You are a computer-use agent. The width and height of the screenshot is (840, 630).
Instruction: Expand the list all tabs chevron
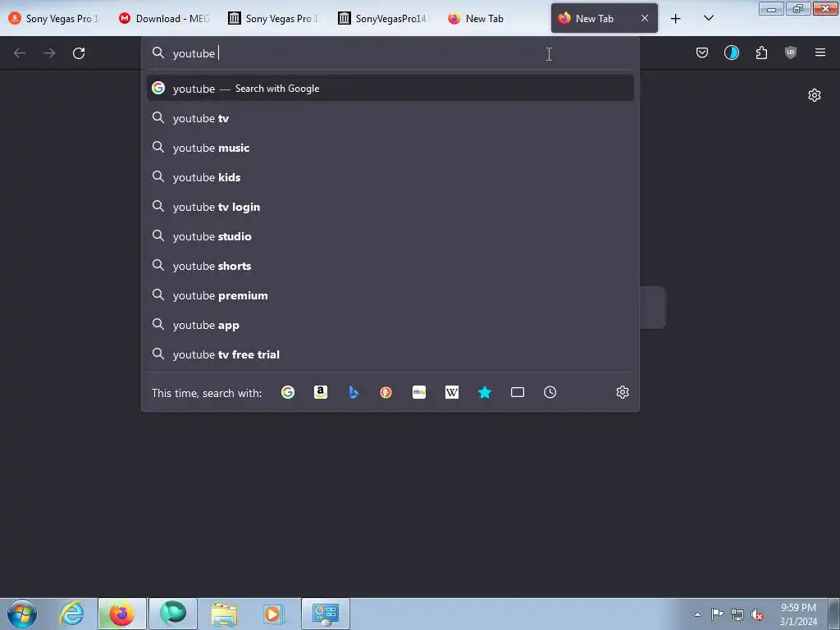(708, 18)
